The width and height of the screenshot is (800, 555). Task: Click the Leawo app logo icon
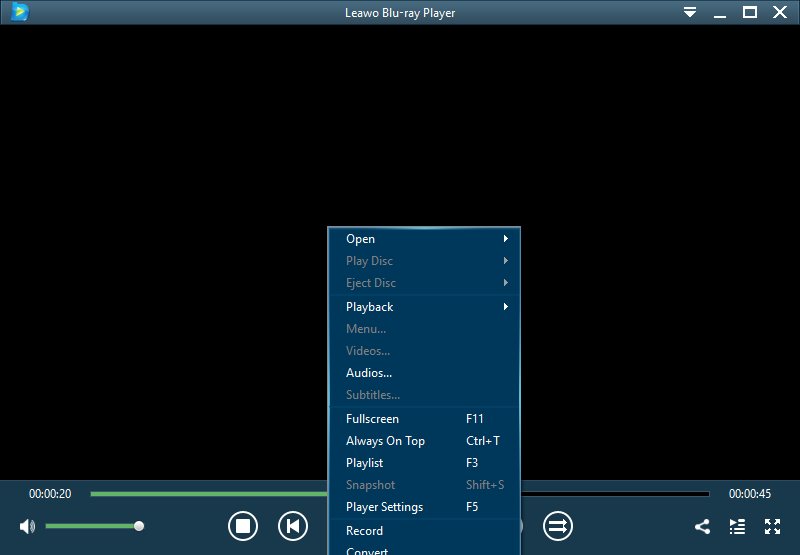(19, 11)
